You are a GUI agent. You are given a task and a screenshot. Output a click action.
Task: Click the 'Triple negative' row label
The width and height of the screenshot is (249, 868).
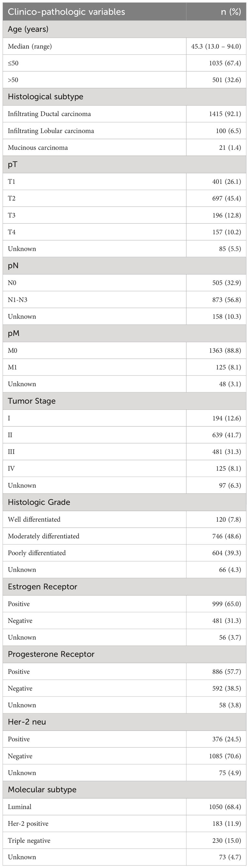(29, 840)
